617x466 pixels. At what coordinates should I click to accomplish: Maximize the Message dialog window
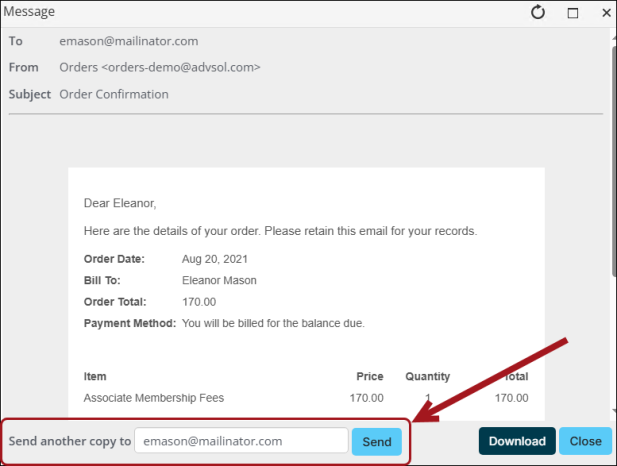click(573, 13)
